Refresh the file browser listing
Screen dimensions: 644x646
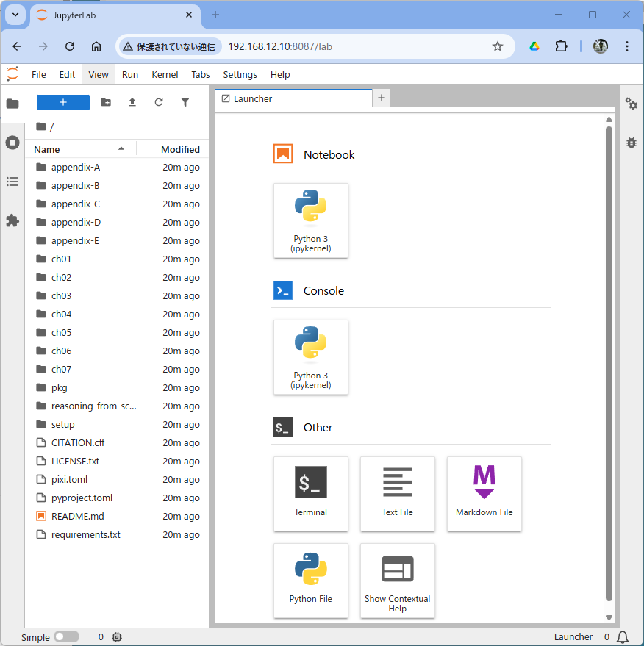[159, 103]
